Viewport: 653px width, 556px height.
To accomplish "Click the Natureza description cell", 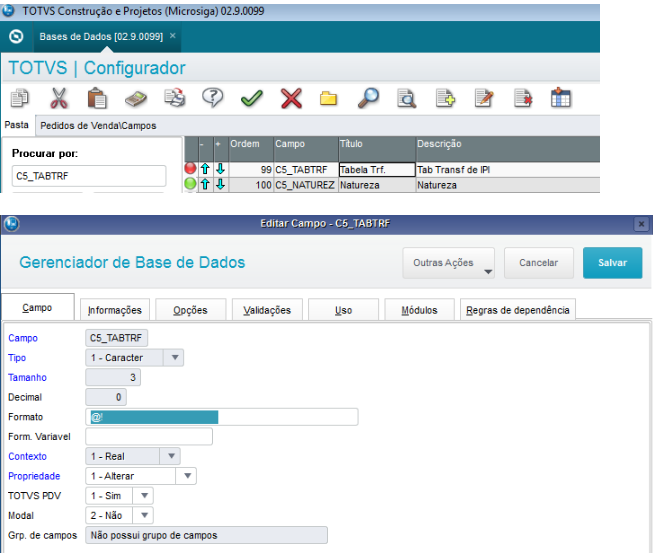I will (508, 185).
